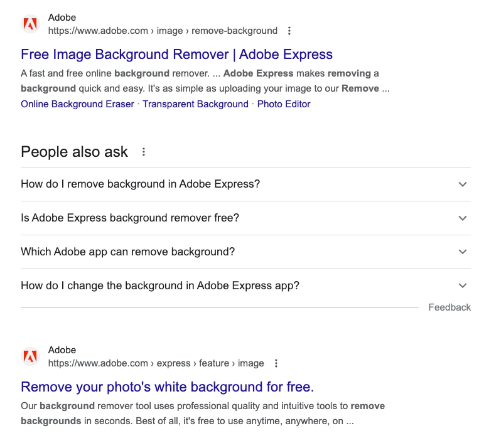Click the Adobe site name above second result
This screenshot has height=448, width=479.
click(x=62, y=350)
